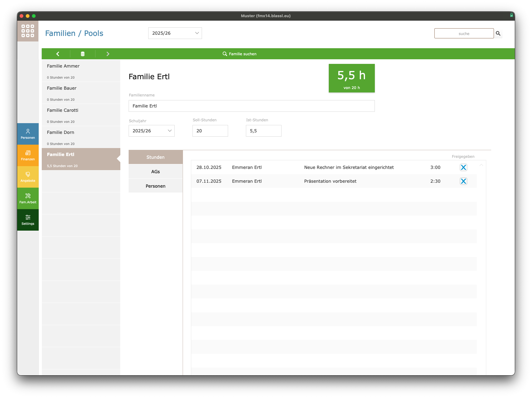The width and height of the screenshot is (532, 398).
Task: Open Settings in the sidebar
Action: [28, 220]
